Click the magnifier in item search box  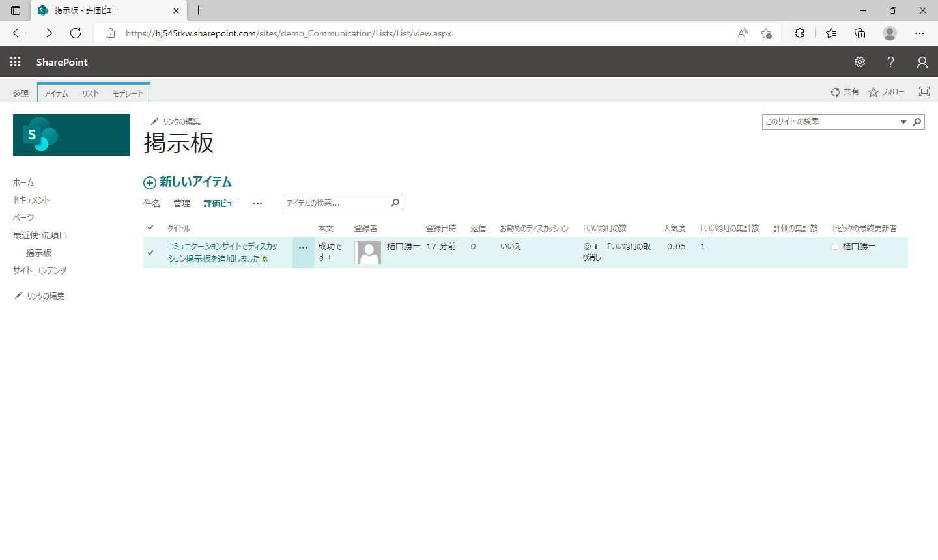click(x=395, y=203)
